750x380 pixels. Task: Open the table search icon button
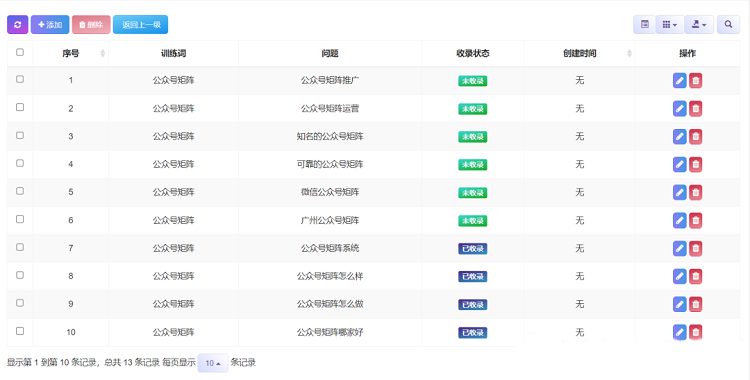728,24
